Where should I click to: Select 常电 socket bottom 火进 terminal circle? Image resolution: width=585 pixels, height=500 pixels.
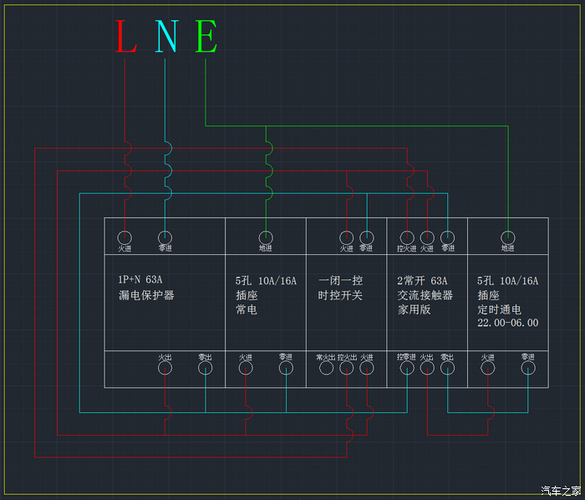tap(245, 368)
